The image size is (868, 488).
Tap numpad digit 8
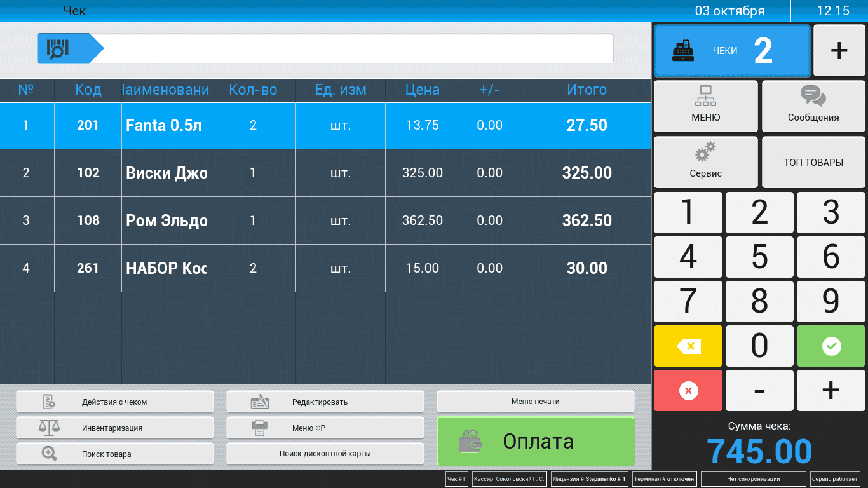[759, 302]
